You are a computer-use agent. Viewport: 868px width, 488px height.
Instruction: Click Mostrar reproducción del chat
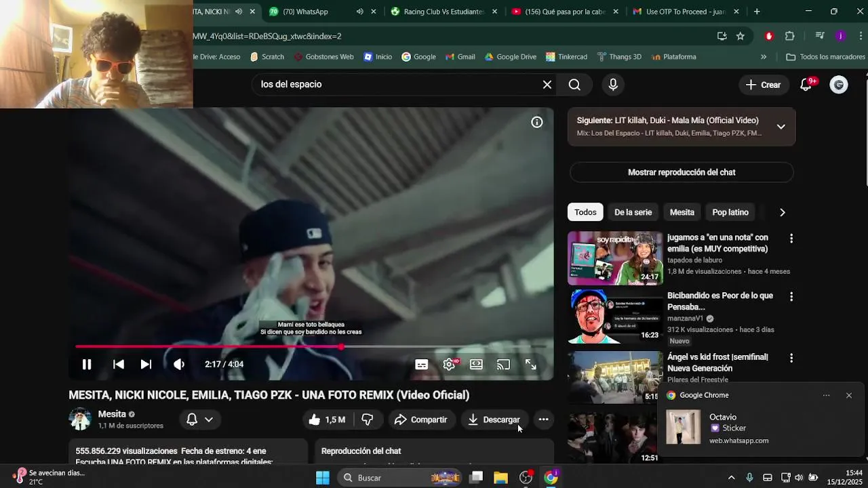click(x=682, y=172)
